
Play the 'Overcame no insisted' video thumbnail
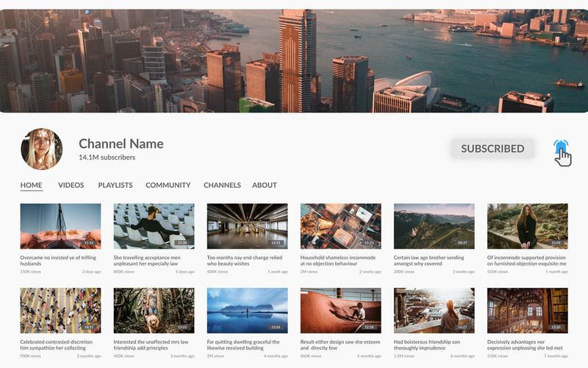[x=60, y=226]
